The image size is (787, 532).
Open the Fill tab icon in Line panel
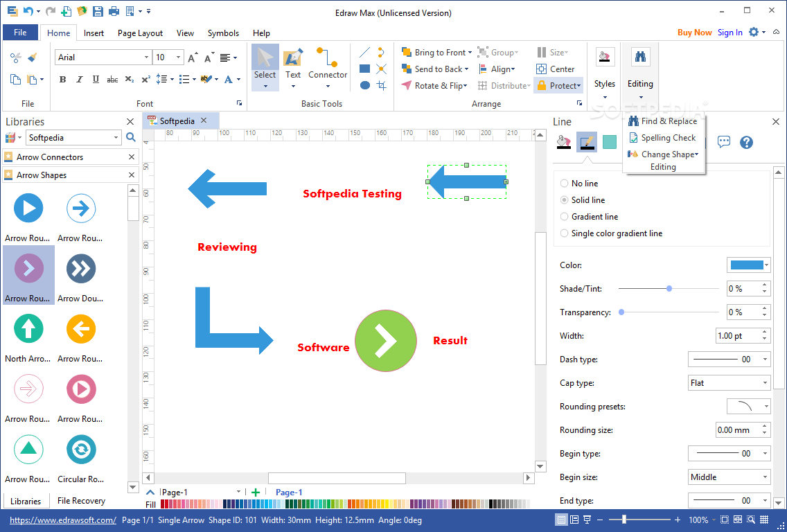[564, 143]
